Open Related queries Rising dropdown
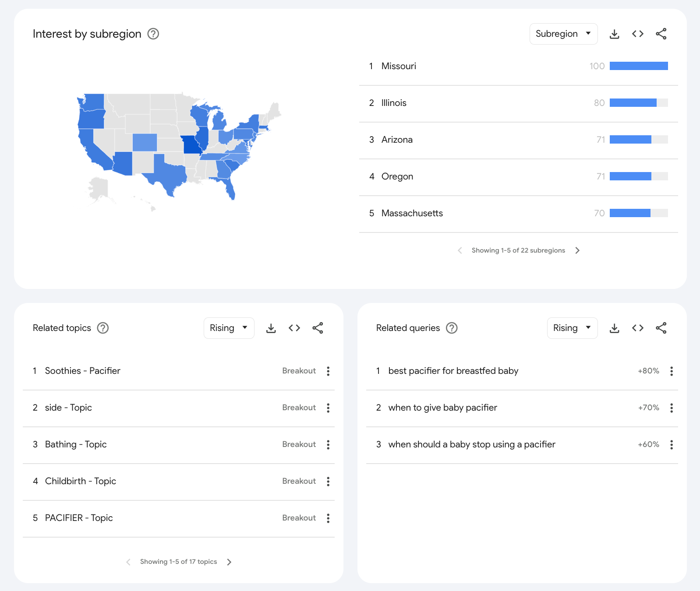Screen dimensions: 700x591 (x=572, y=328)
